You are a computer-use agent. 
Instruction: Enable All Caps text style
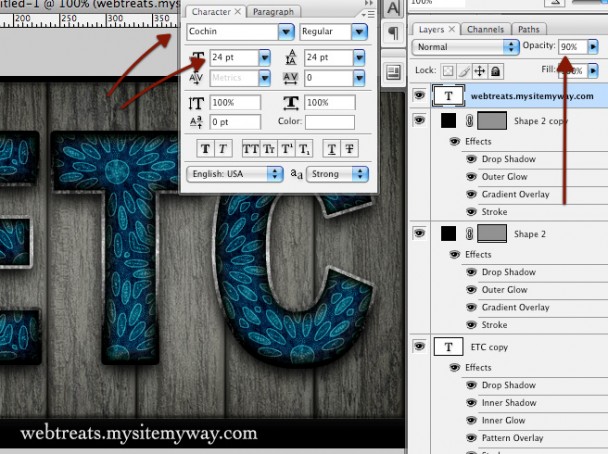pos(251,149)
